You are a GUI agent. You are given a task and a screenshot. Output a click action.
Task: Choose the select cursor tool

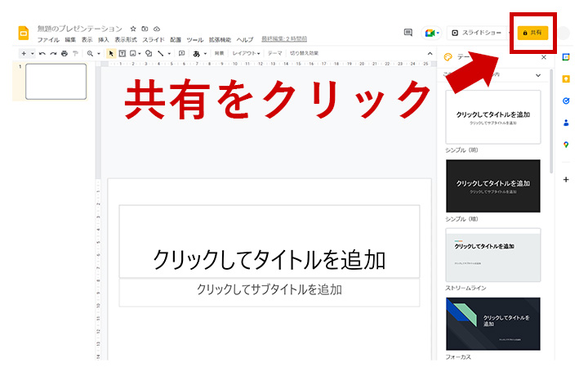coord(110,54)
